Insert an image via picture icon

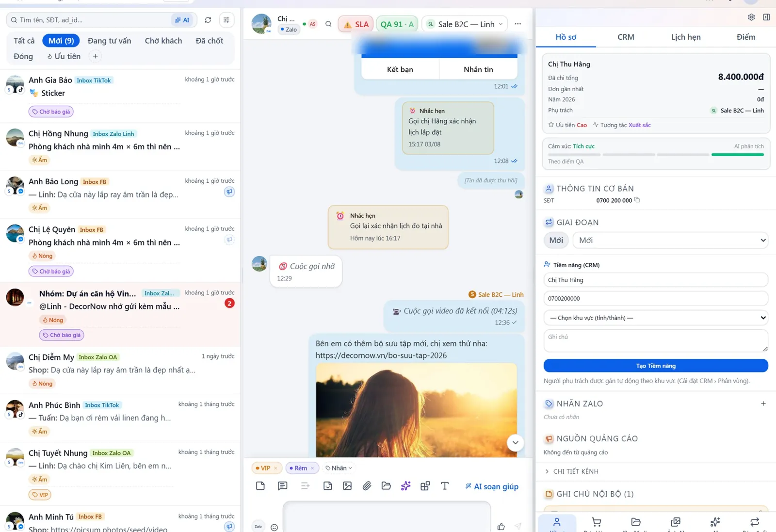tap(347, 486)
